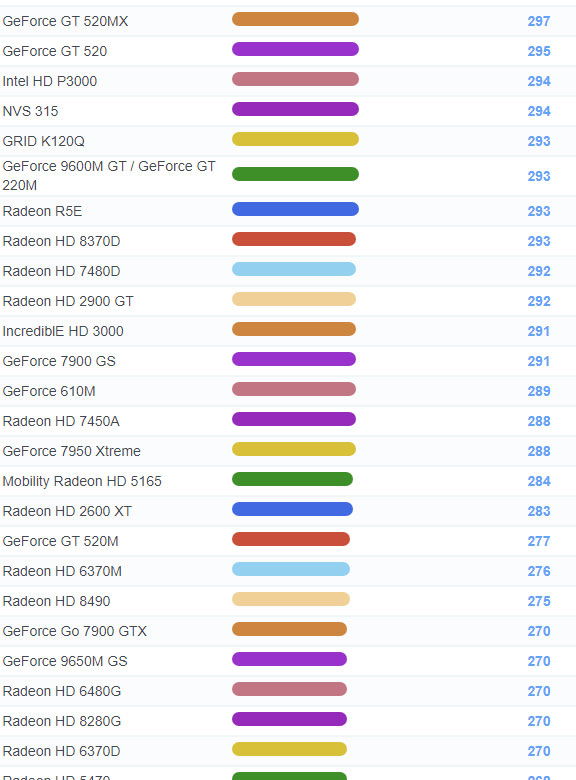
Task: Click the Radeon HD 8280G name
Action: pos(62,721)
